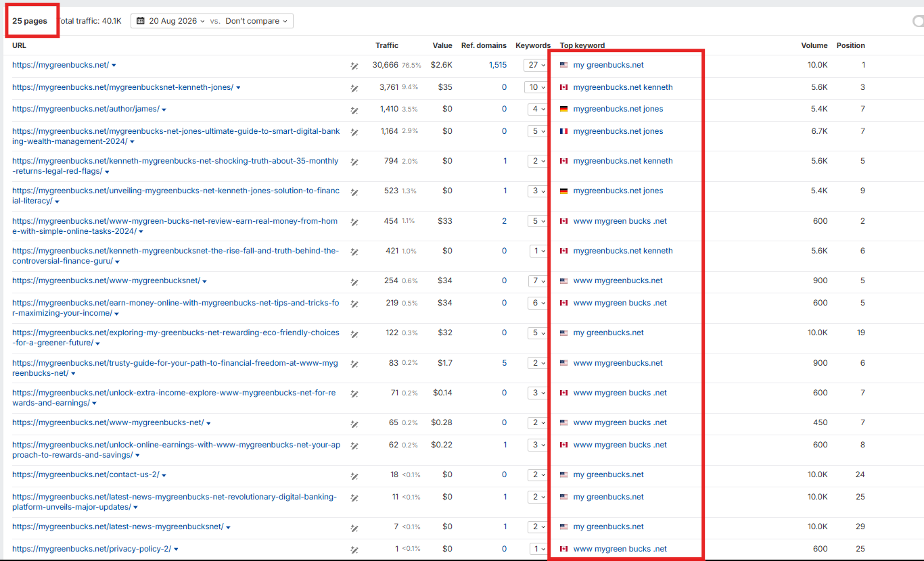
Task: Sort by the Traffic column header
Action: tap(387, 45)
